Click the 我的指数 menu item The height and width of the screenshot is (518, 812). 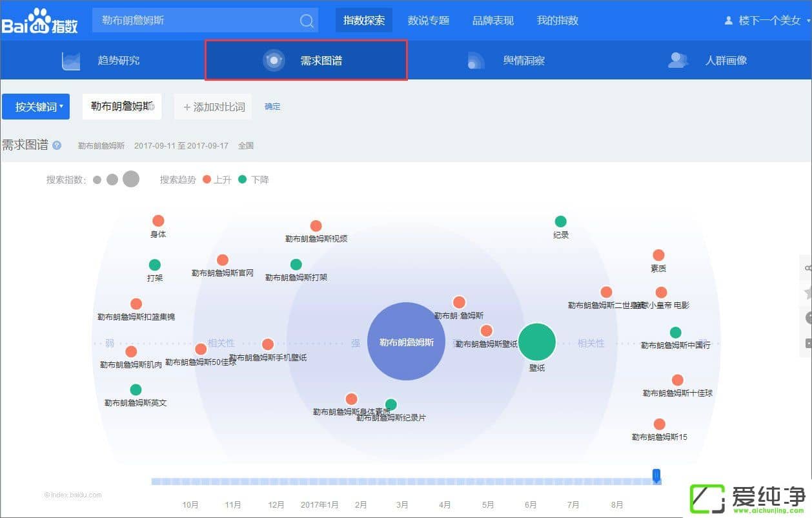[558, 21]
